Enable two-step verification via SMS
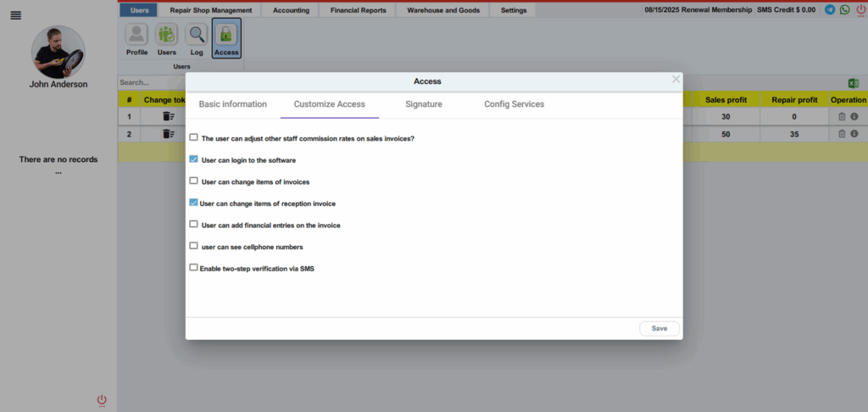The width and height of the screenshot is (868, 412). [193, 267]
